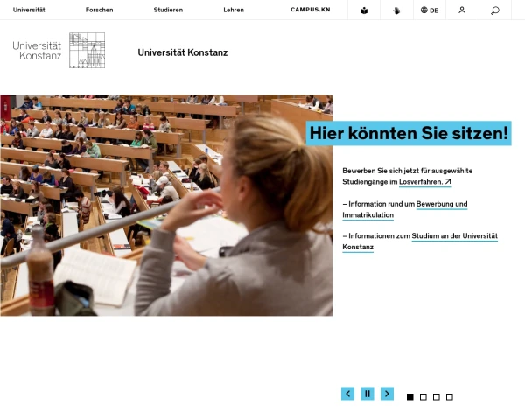This screenshot has height=420, width=525.
Task: Open the sign language hand icon
Action: (x=396, y=10)
